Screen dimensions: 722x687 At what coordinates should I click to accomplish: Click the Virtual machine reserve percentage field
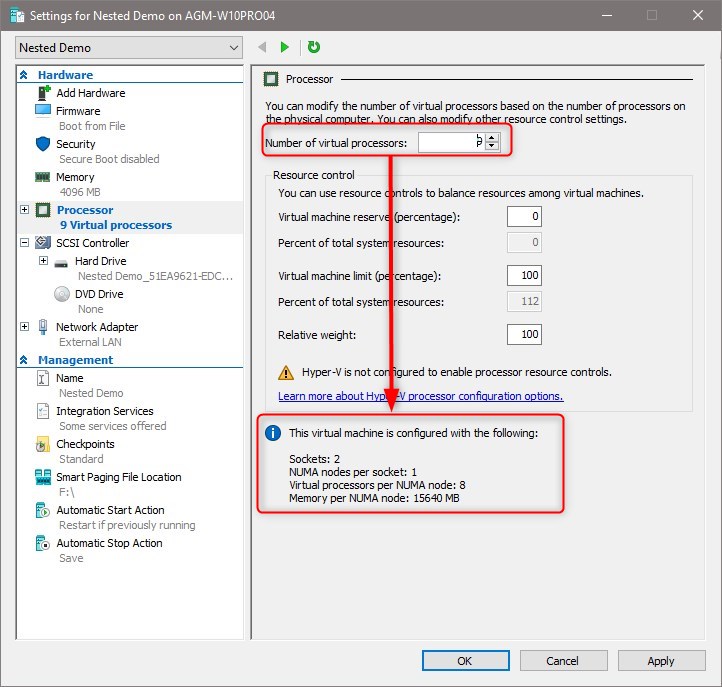click(524, 216)
